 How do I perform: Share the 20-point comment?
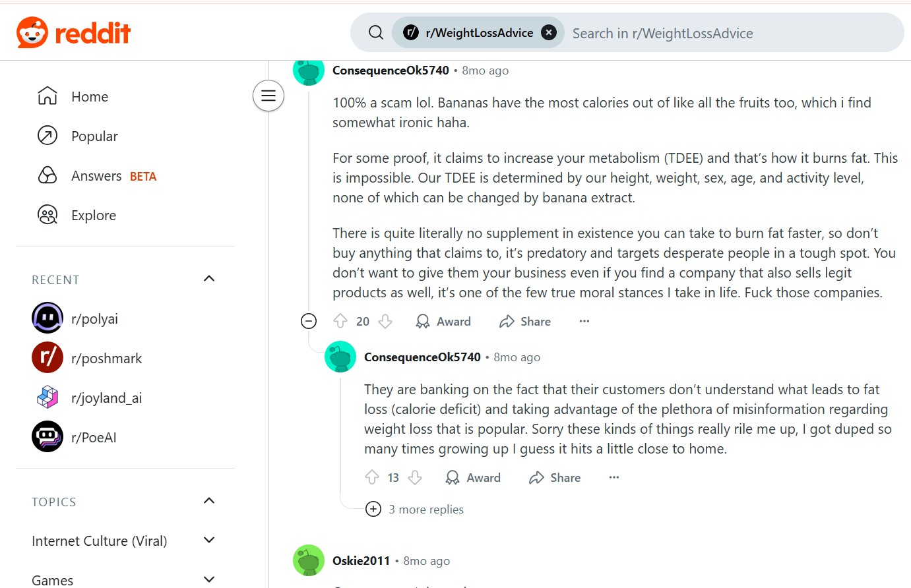[525, 322]
